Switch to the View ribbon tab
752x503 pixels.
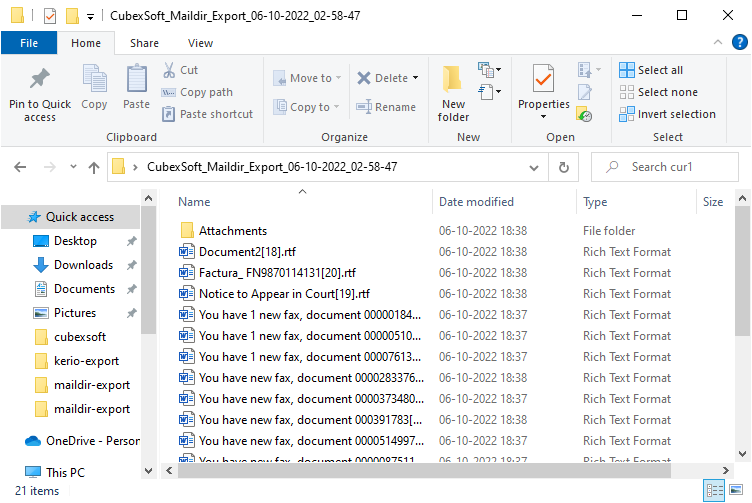[200, 43]
